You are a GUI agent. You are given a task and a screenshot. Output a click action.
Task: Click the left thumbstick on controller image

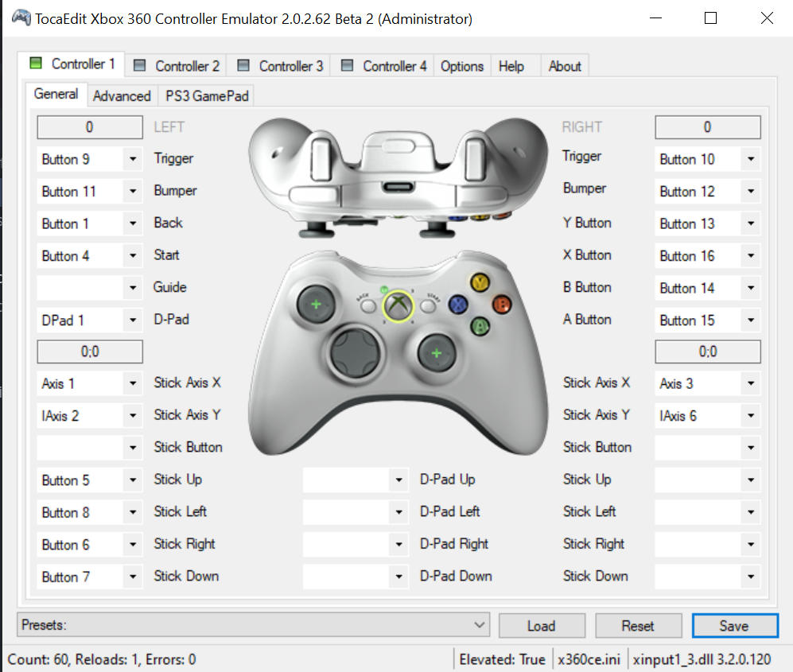coord(316,305)
